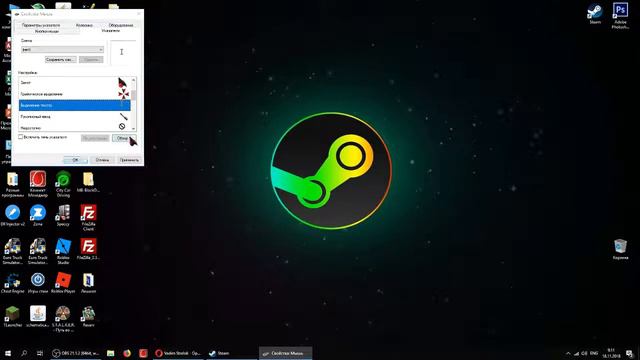Click the Обзор browse button
Viewport: 640px width, 360px height.
pos(124,138)
